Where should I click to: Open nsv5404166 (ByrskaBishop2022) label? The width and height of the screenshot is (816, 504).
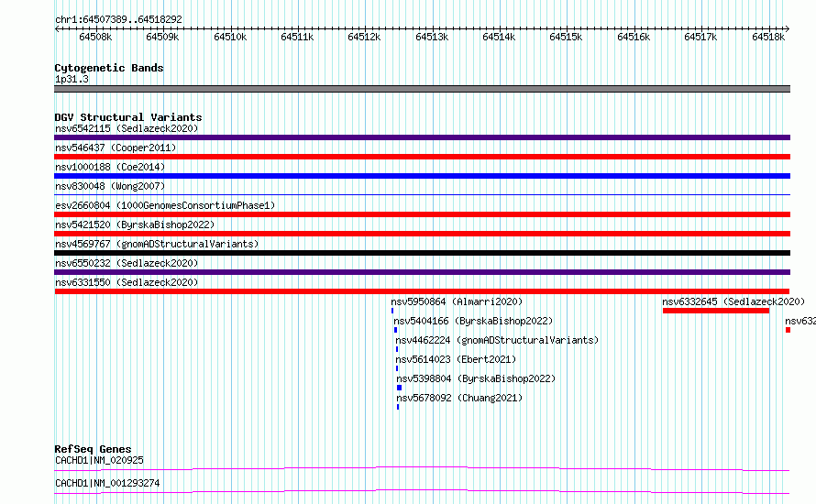[x=473, y=321]
